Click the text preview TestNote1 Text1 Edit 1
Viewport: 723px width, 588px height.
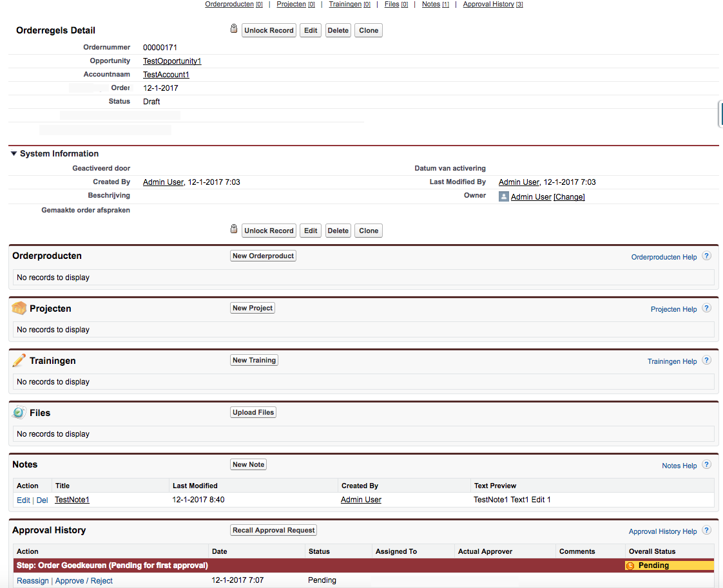(x=512, y=500)
